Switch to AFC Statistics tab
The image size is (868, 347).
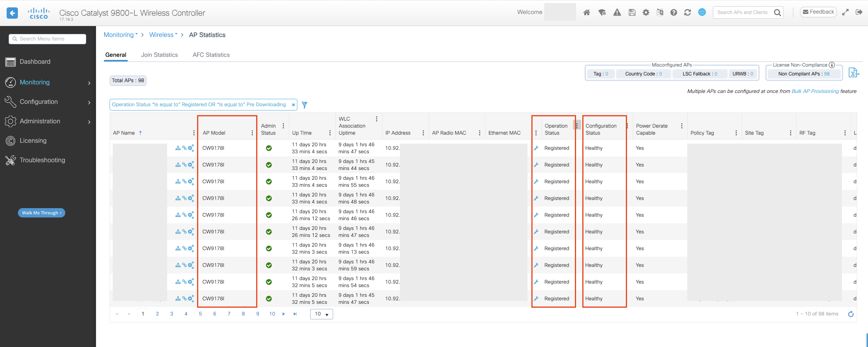tap(211, 55)
